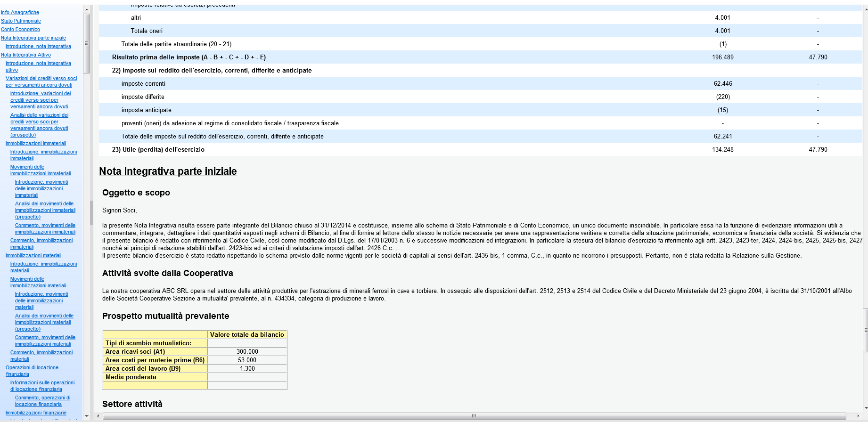Click the 'Nota Integrativa parte iniziale' document heading
Image resolution: width=868 pixels, height=422 pixels.
(168, 171)
